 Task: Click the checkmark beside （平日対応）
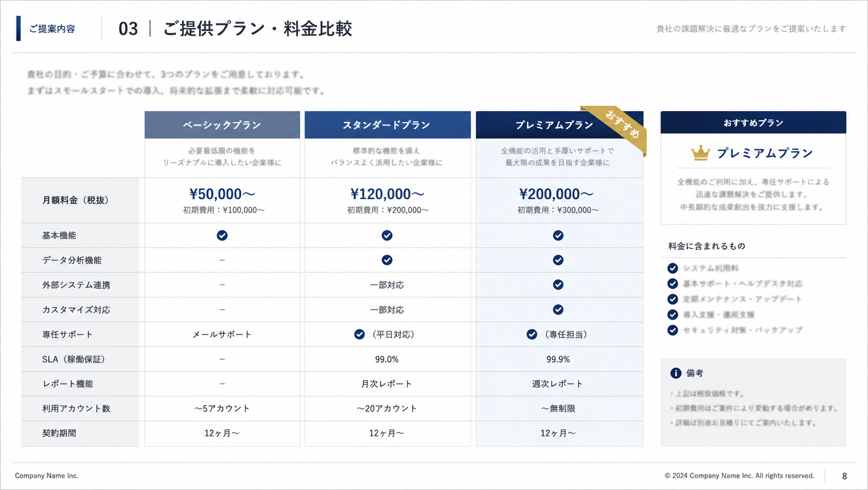coord(359,334)
